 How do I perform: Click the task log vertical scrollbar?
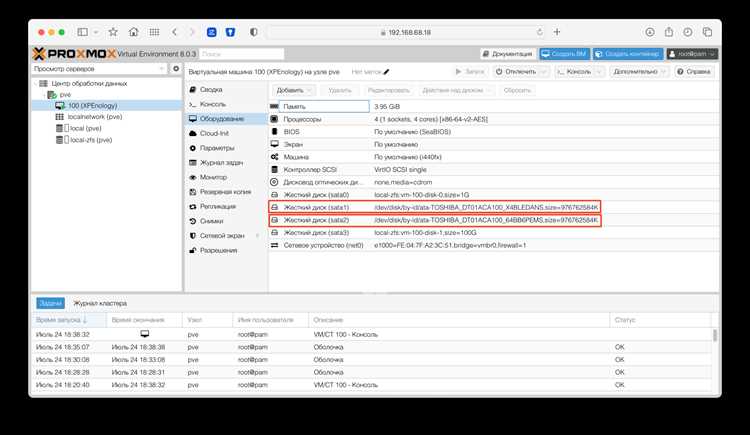point(715,335)
